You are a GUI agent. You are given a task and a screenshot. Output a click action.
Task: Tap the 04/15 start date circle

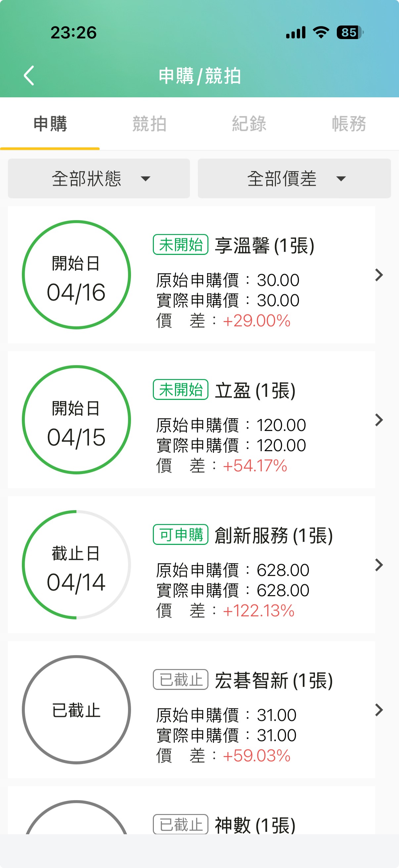(76, 420)
